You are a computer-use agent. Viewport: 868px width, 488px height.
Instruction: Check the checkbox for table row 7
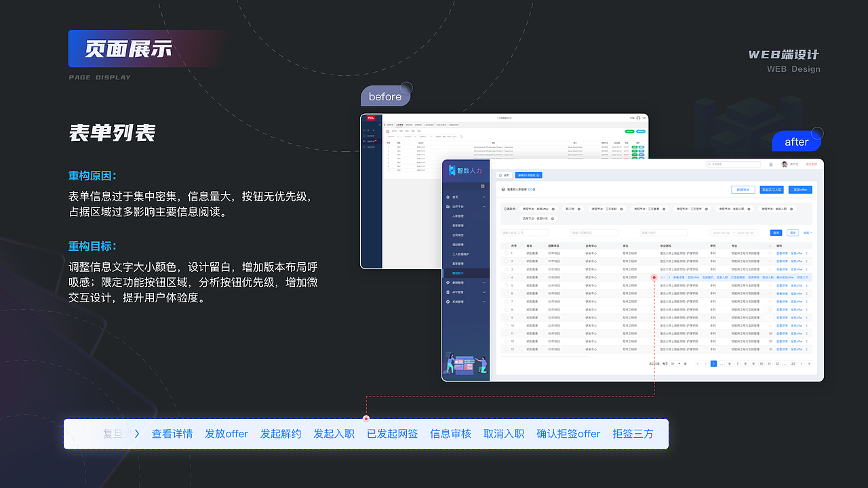[x=506, y=302]
